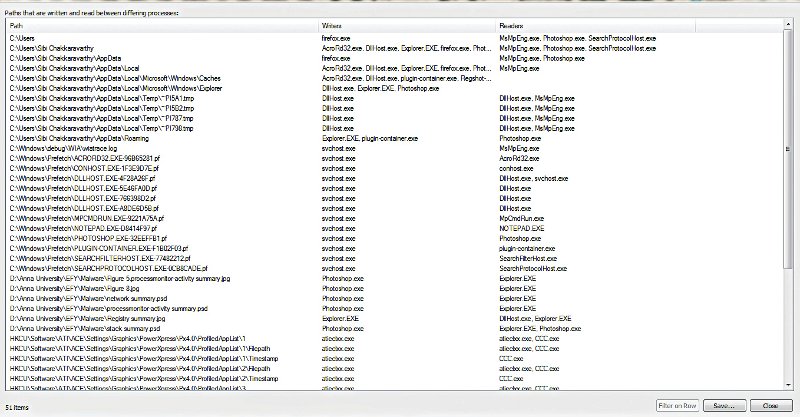Image resolution: width=800 pixels, height=417 pixels.
Task: Sort by the Writers column header
Action: (x=408, y=26)
